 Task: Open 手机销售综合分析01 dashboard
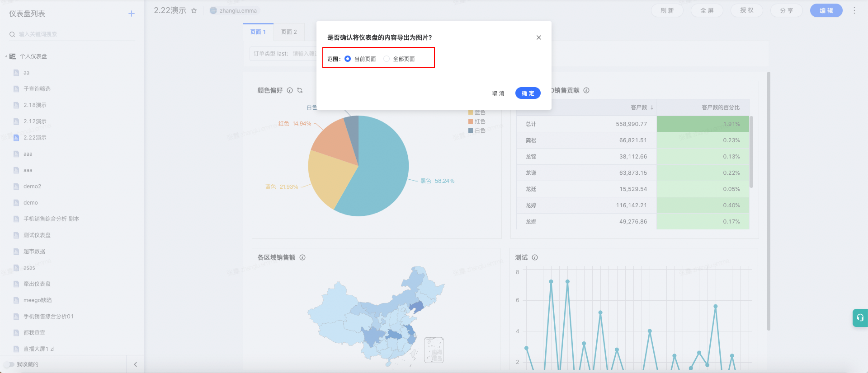(x=48, y=317)
